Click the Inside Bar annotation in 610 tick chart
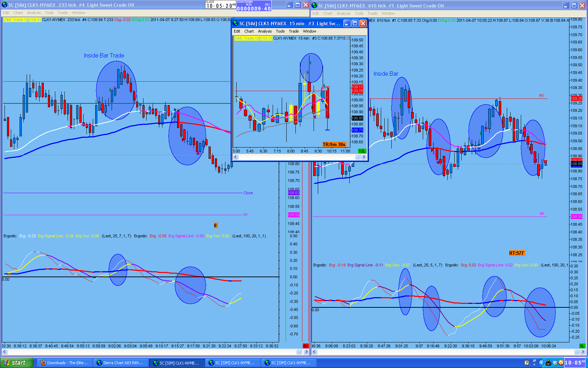Image resolution: width=588 pixels, height=368 pixels. tap(386, 74)
